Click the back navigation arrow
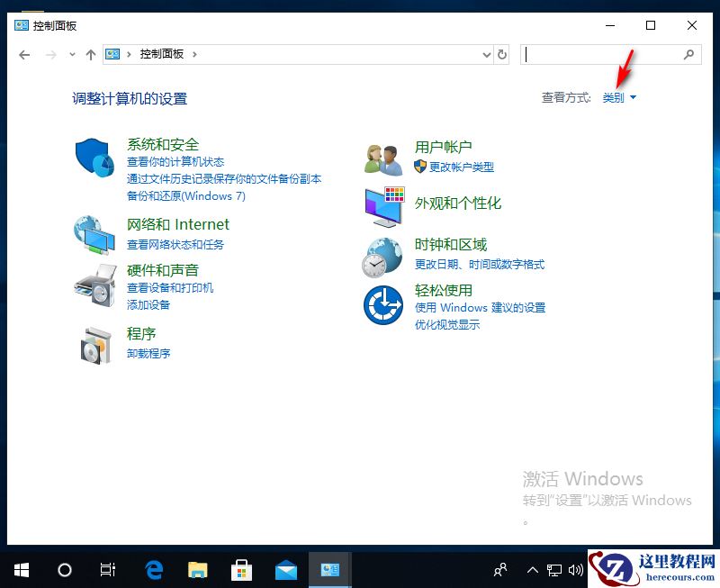Image resolution: width=720 pixels, height=588 pixels. (24, 55)
